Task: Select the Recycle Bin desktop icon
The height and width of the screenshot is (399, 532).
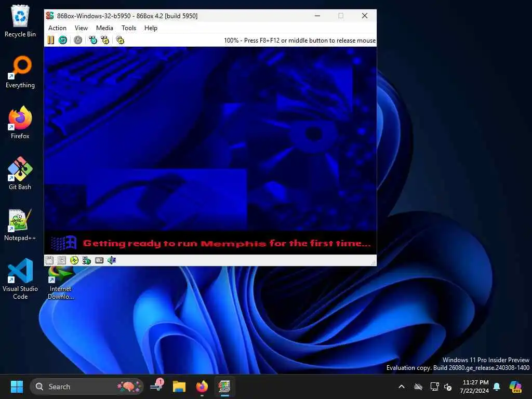Action: pos(20,21)
